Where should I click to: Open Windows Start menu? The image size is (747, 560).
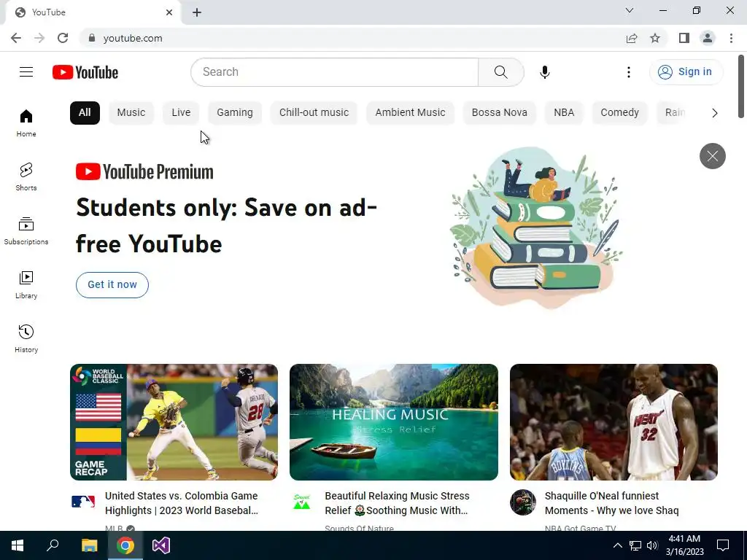point(18,545)
